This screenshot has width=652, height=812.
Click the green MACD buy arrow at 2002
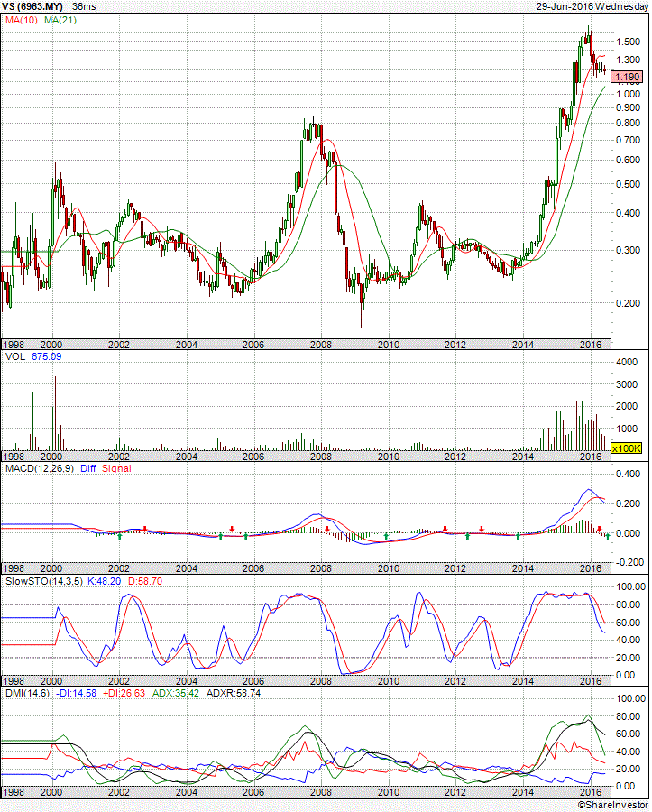coord(120,537)
